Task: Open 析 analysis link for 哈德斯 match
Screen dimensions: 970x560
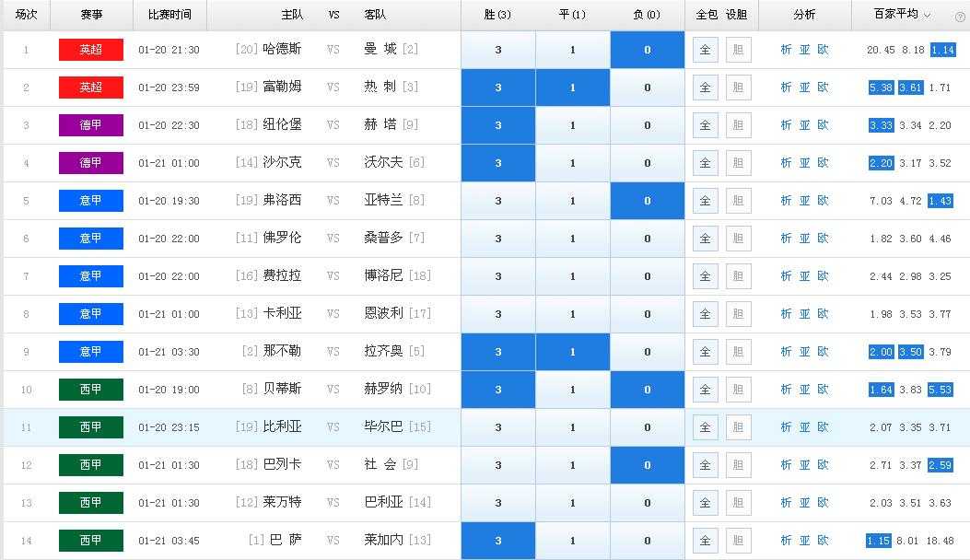Action: (x=787, y=50)
